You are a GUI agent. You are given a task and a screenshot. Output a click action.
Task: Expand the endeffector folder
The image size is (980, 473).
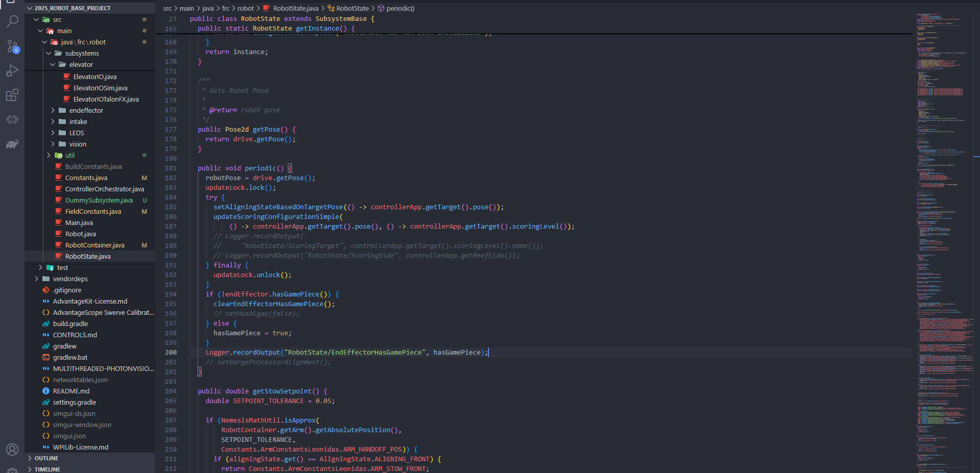[86, 111]
